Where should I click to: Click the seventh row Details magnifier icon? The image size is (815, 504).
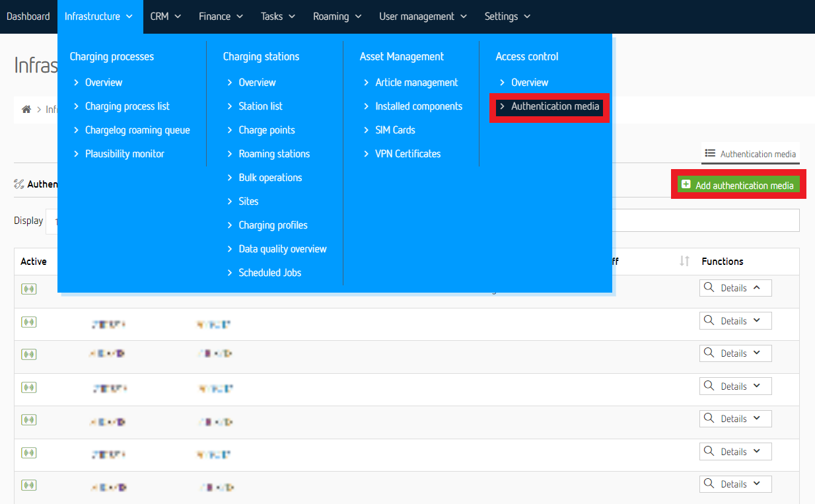709,484
